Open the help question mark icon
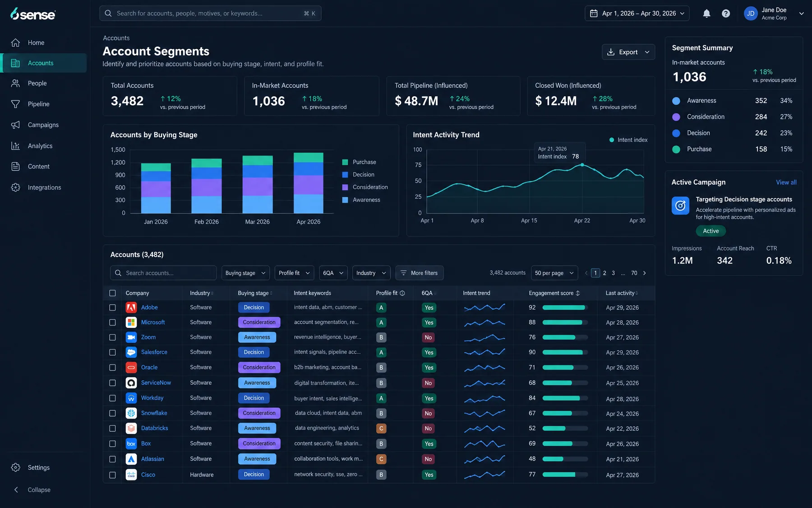This screenshot has width=812, height=508. [726, 14]
